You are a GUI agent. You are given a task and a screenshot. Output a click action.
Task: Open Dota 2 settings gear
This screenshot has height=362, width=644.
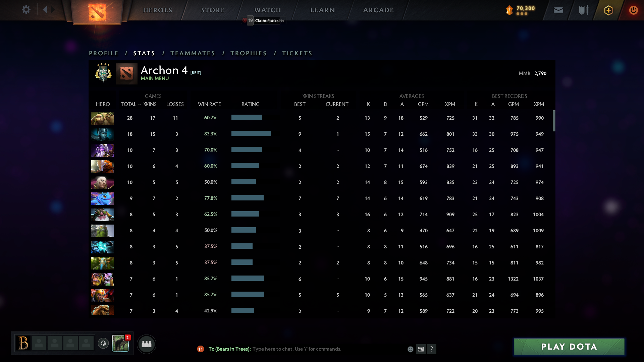[x=26, y=10]
